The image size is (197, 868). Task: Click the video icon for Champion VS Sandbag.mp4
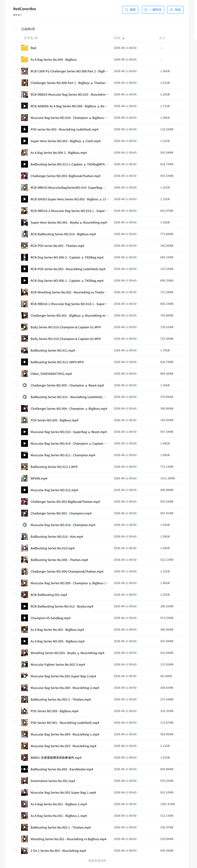point(25,618)
